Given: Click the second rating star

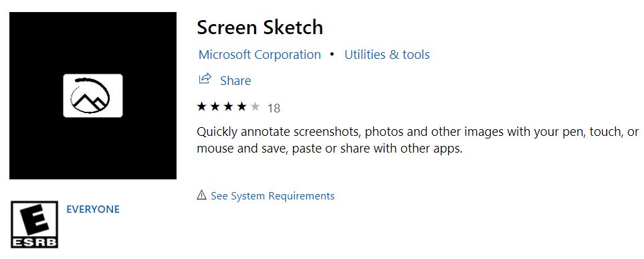Looking at the screenshot, I should pos(215,107).
